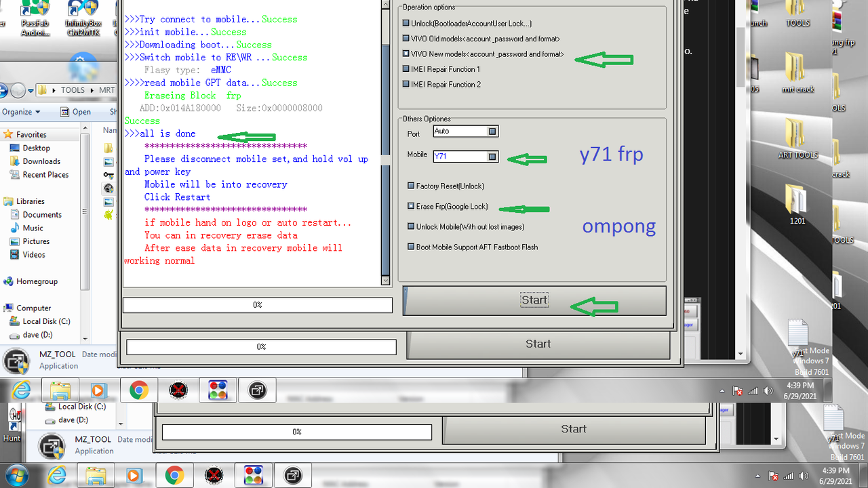Click the 'Click Restart' log line
This screenshot has height=488, width=868.
(177, 197)
